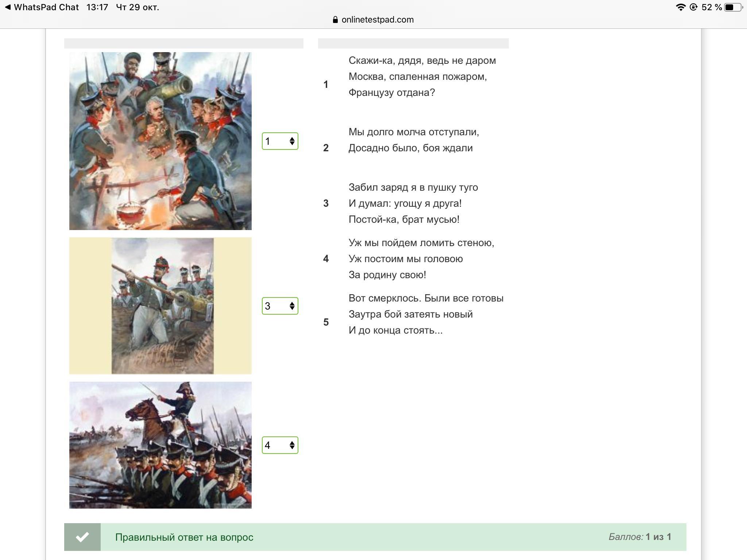Open the dropdown showing value 1
The width and height of the screenshot is (747, 560).
click(280, 141)
